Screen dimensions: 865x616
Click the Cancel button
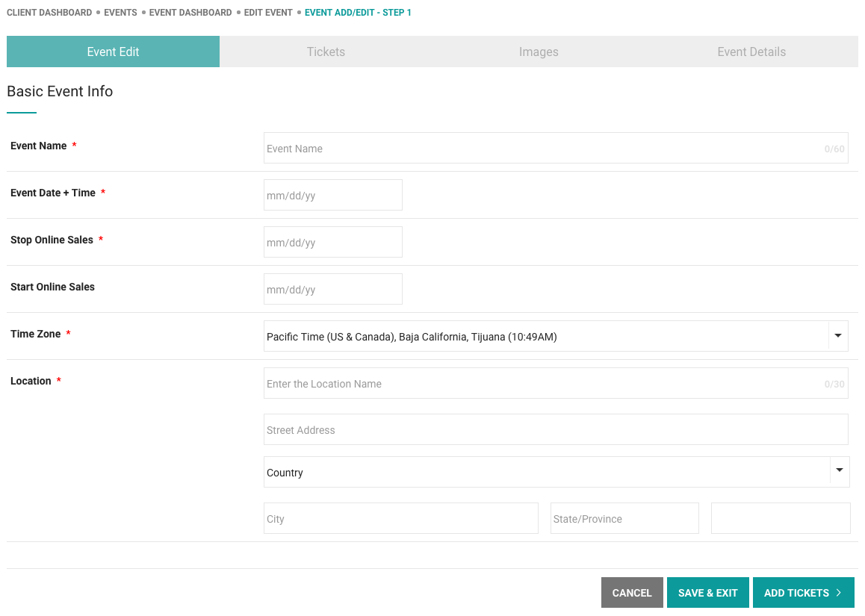[x=632, y=593]
